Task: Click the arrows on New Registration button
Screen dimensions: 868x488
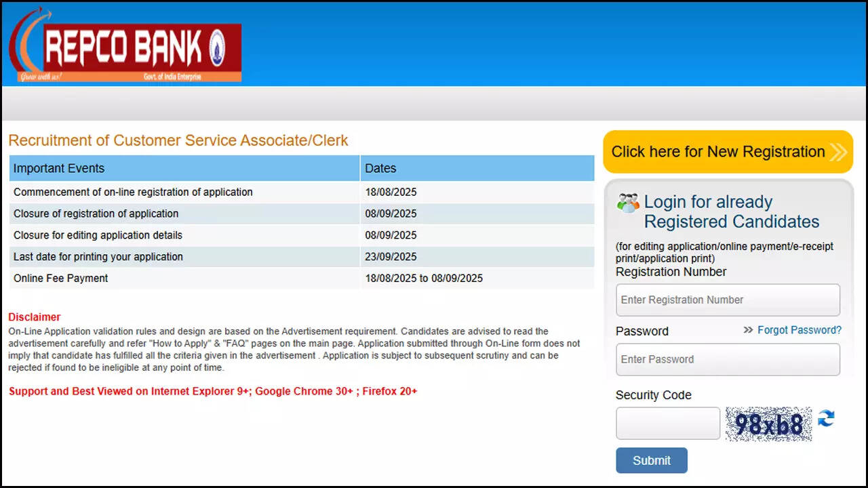Action: (x=838, y=152)
